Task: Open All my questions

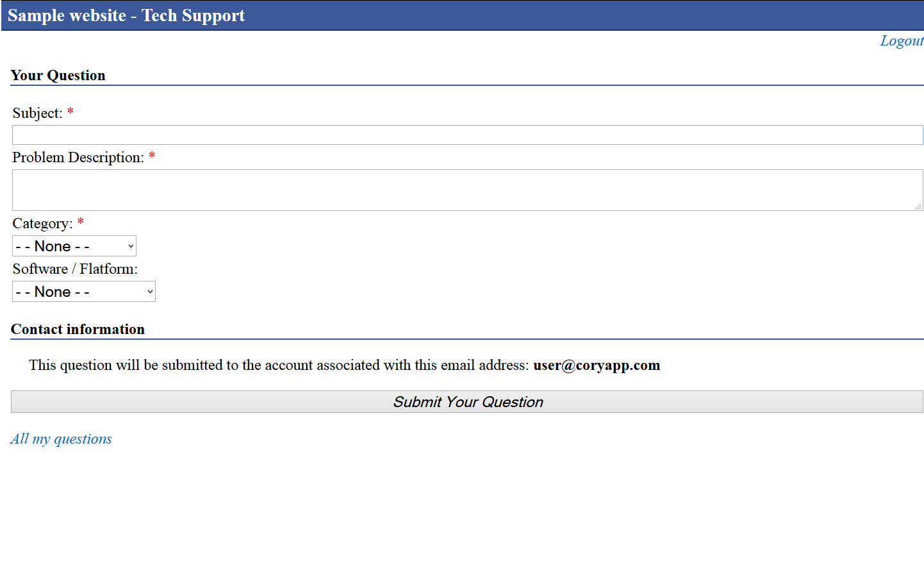Action: [x=61, y=439]
